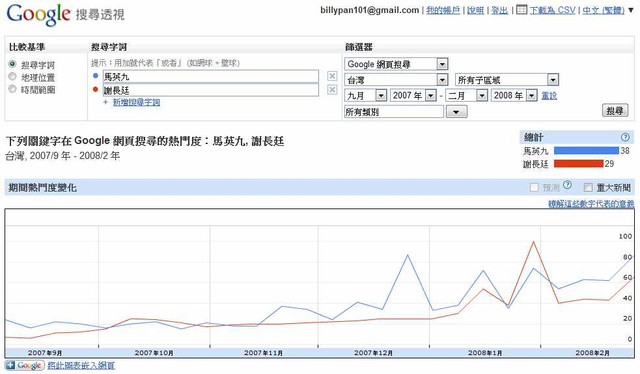Click the 重設 reset link

[549, 96]
